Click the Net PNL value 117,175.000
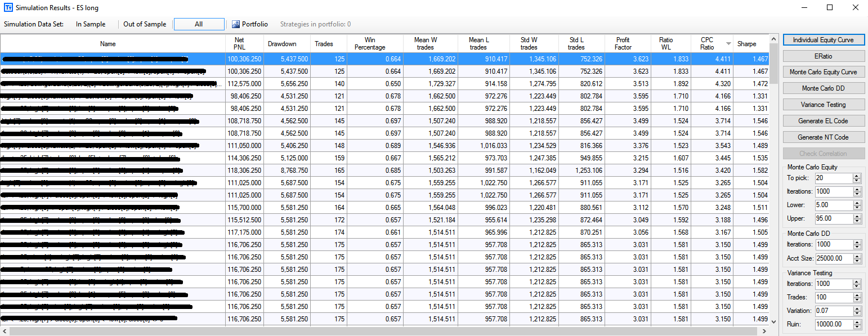This screenshot has width=868, height=336. (244, 232)
